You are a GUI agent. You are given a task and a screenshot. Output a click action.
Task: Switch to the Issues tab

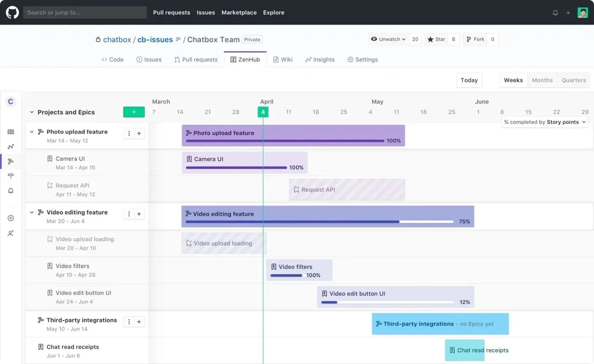tap(149, 59)
